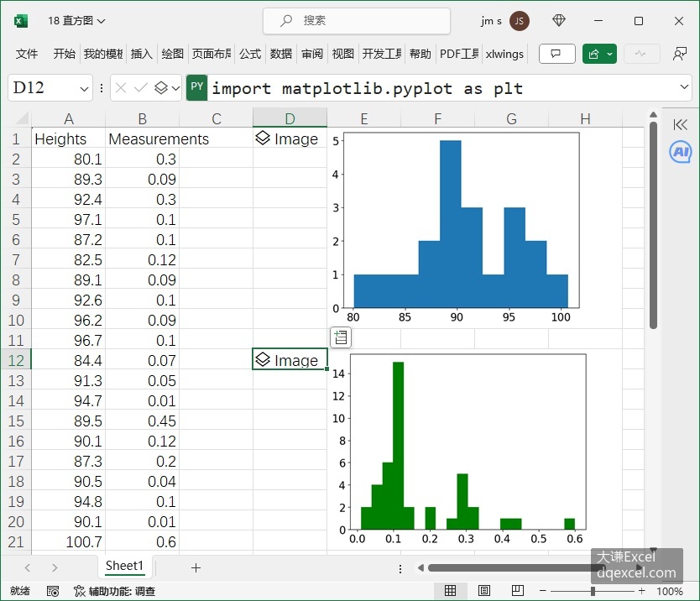Open the xlwings ribbon tab
Viewport: 700px width, 601px height.
tap(504, 54)
